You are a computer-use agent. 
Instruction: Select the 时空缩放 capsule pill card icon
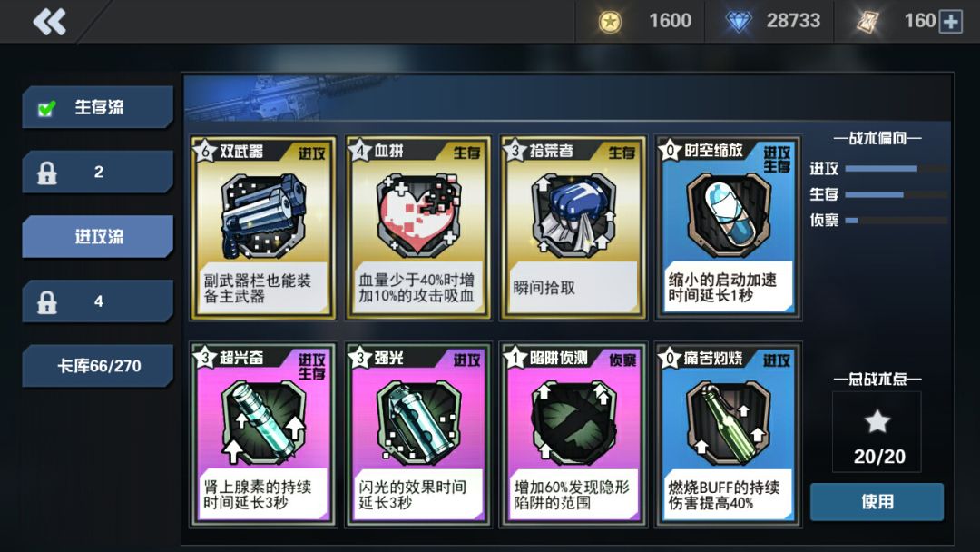728,216
